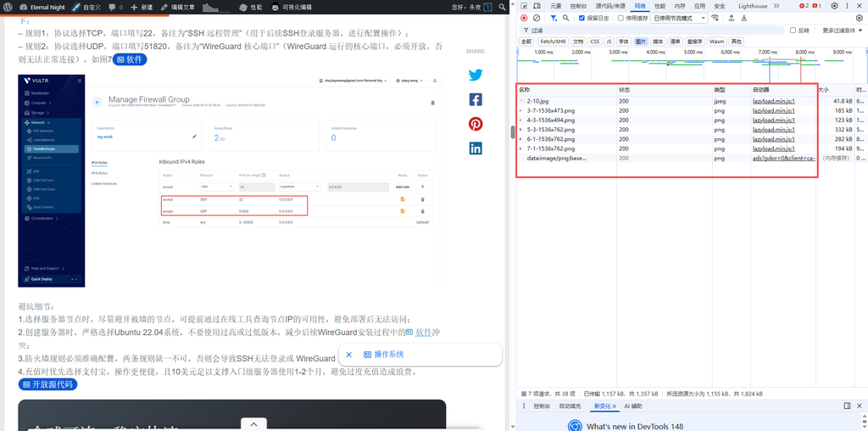This screenshot has height=431, width=868.
Task: Activate DevTools inspect element picker
Action: click(524, 6)
